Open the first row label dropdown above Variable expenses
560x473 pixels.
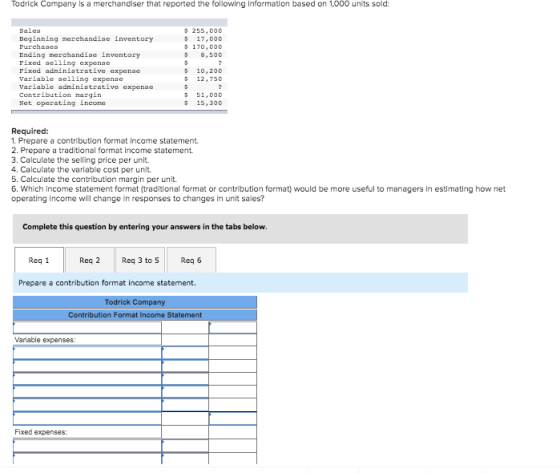[87, 328]
